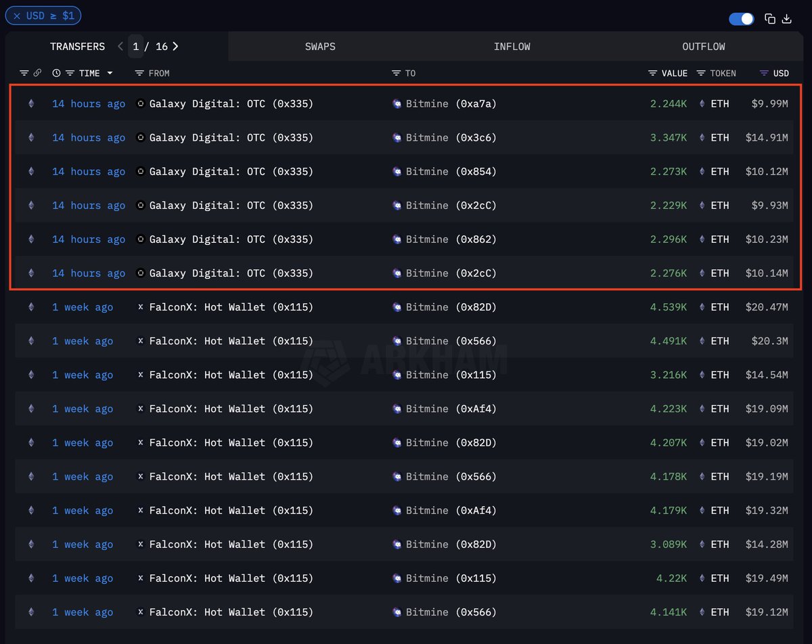Click Ethereum chain icon in $9.99M row
Viewport: 812px width, 644px height.
30,103
